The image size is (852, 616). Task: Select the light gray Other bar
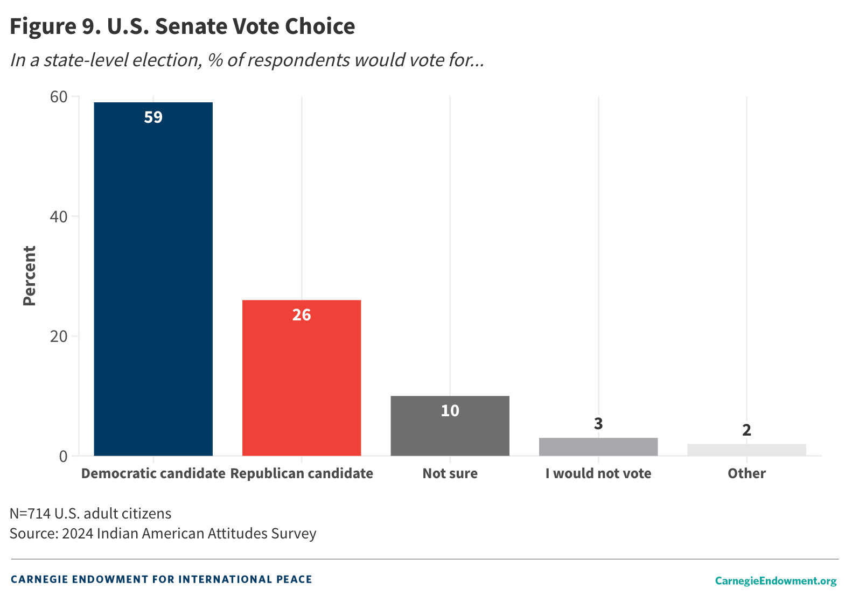746,450
